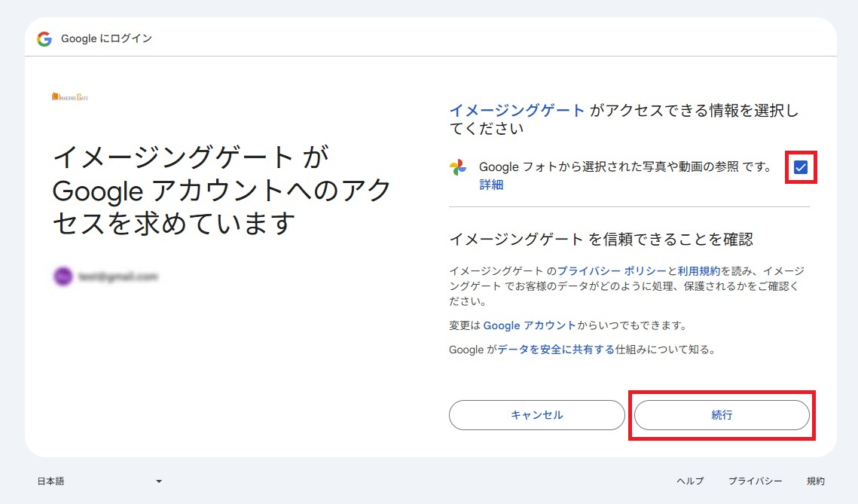858x504 pixels.
Task: Click the Google logo icon in the header
Action: click(44, 39)
